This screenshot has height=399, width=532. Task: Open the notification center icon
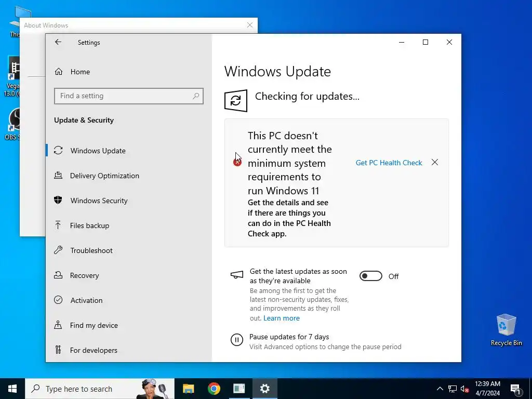click(515, 389)
